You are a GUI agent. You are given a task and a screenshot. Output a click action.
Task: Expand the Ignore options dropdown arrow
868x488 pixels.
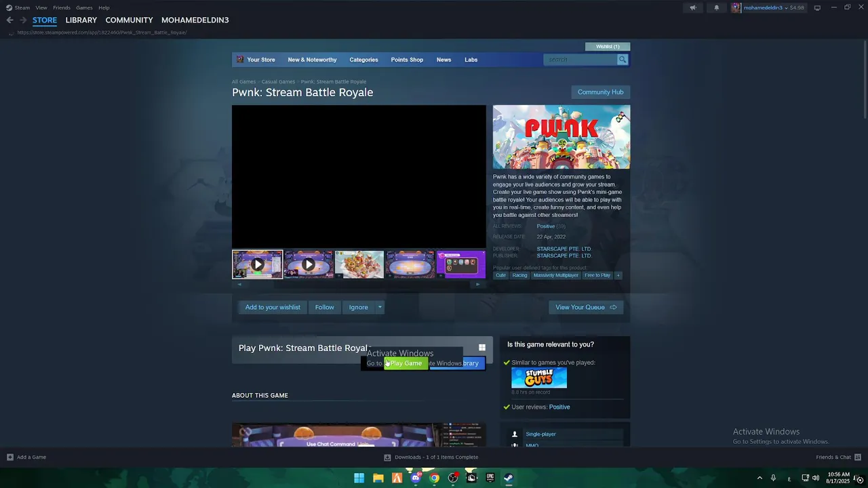(380, 307)
